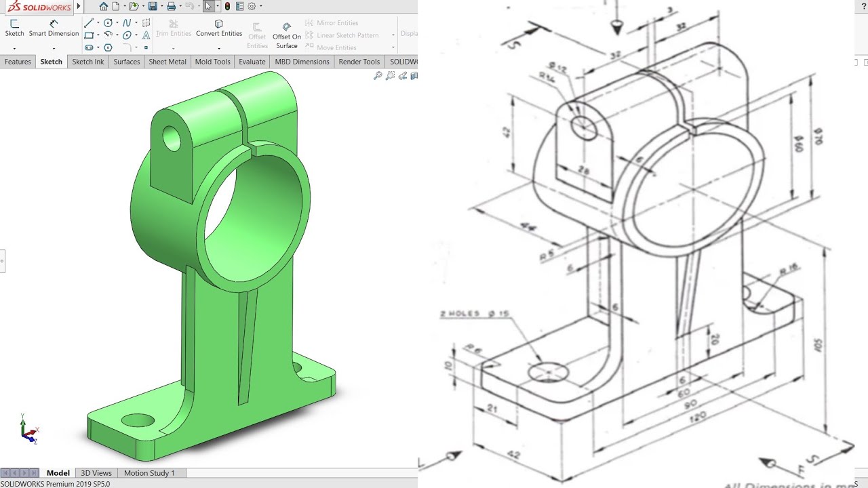868x488 pixels.
Task: Select the Straight Slot tool
Action: [x=89, y=47]
